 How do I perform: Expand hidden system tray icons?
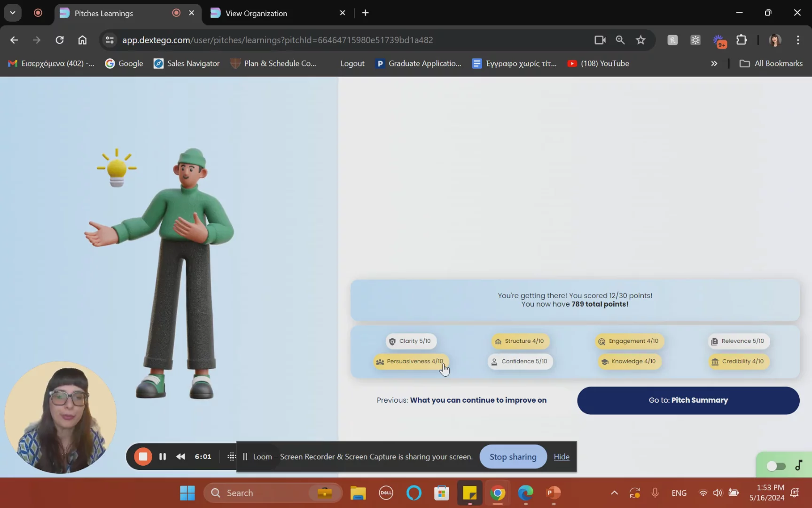pyautogui.click(x=614, y=493)
